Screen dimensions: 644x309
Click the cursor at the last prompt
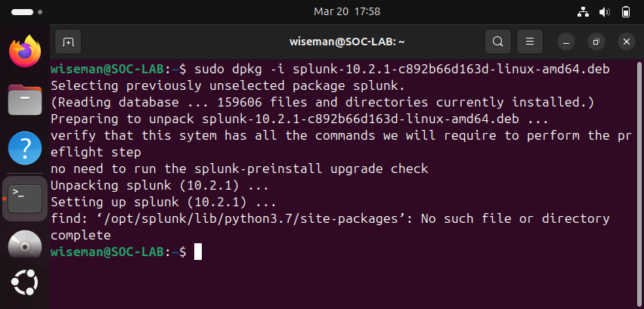pos(198,252)
